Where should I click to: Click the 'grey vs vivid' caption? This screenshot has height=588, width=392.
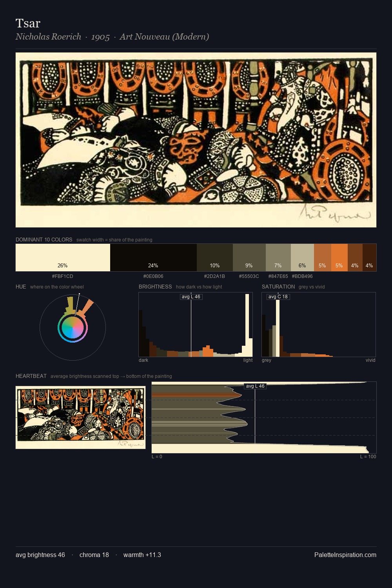coord(312,287)
